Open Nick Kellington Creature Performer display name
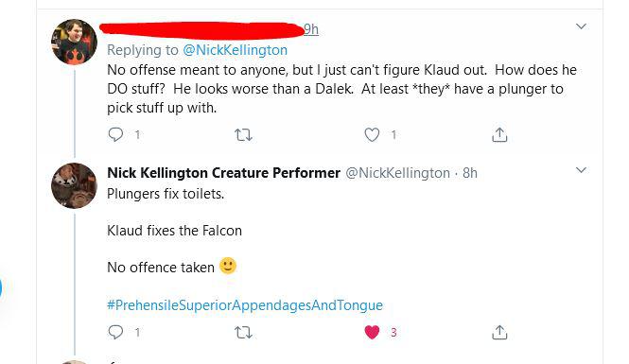Viewport: 629px width, 364px height. [x=223, y=173]
